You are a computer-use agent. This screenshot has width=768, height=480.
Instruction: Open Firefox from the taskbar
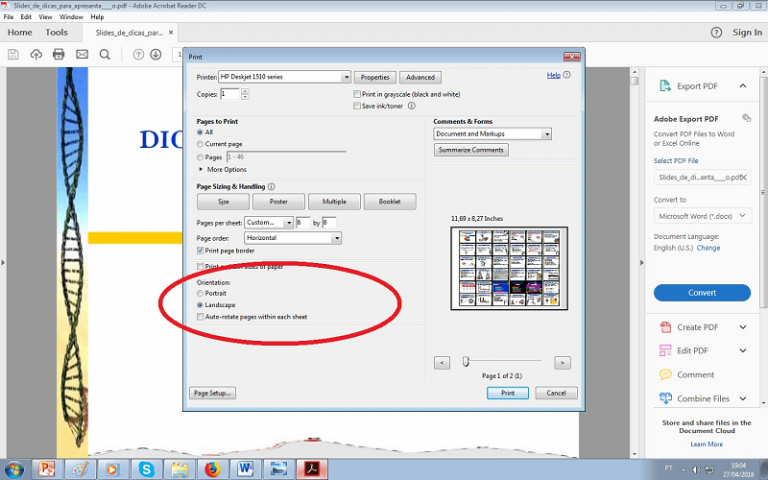pos(211,468)
